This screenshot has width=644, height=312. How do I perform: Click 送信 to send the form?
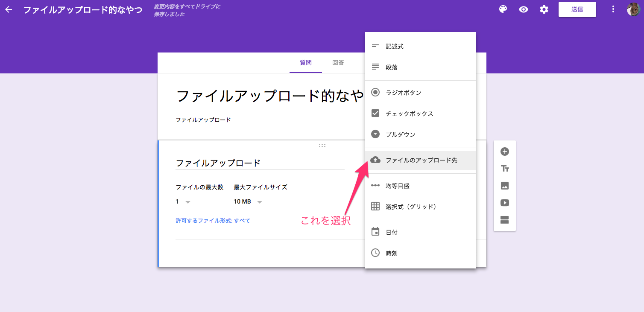click(577, 9)
